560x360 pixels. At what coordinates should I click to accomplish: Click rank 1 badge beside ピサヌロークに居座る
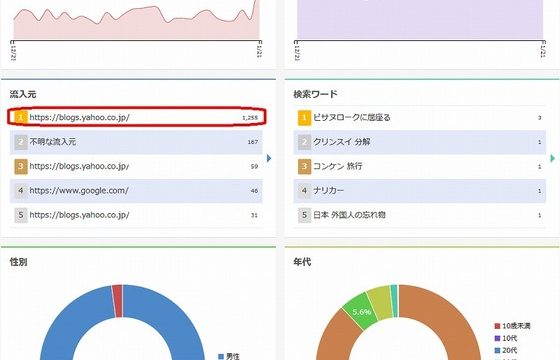[x=304, y=118]
